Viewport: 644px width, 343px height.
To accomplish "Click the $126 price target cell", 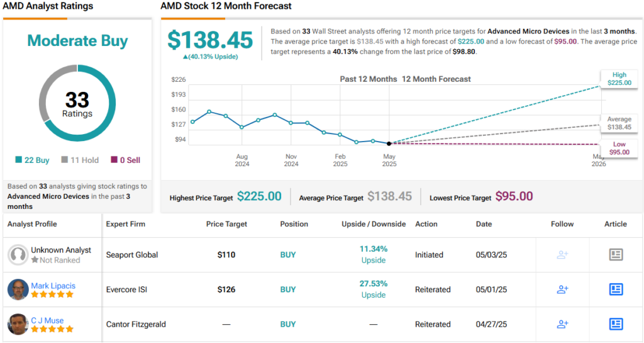I will pyautogui.click(x=226, y=290).
